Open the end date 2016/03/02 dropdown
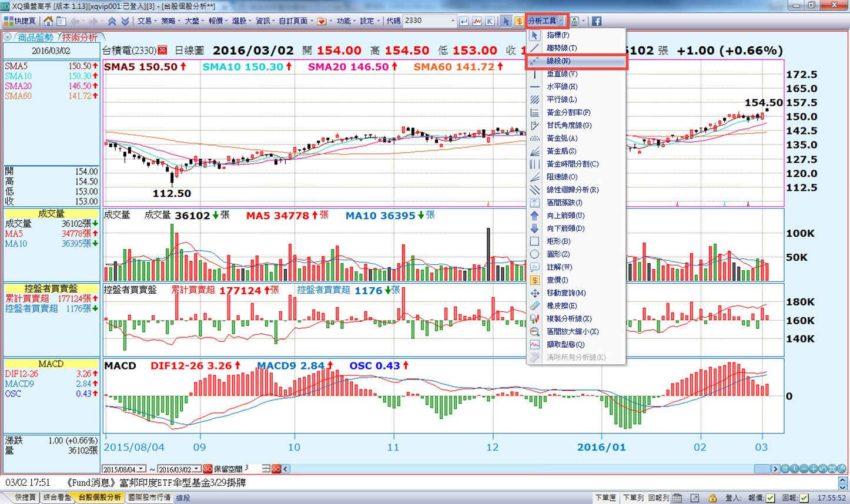The width and height of the screenshot is (850, 504). [x=196, y=469]
